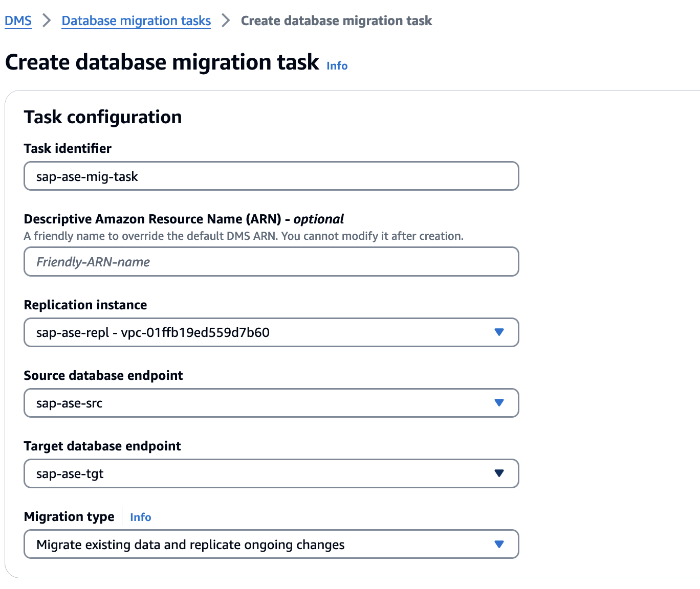The image size is (700, 589).
Task: Open the sap-ase-repl replication instance selector
Action: [256, 332]
